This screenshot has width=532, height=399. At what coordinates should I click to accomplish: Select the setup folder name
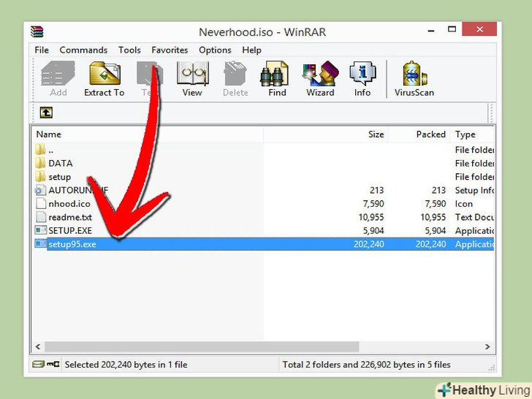(60, 177)
